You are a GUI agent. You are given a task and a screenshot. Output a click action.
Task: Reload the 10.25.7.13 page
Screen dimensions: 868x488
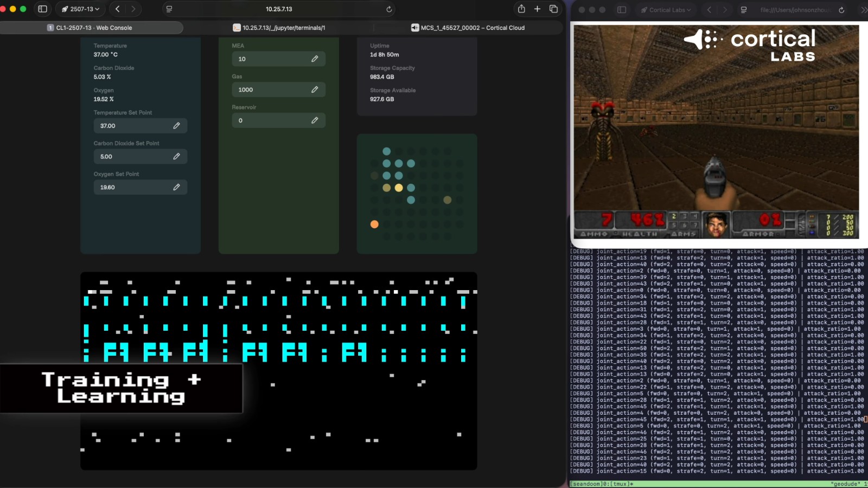[x=389, y=9]
